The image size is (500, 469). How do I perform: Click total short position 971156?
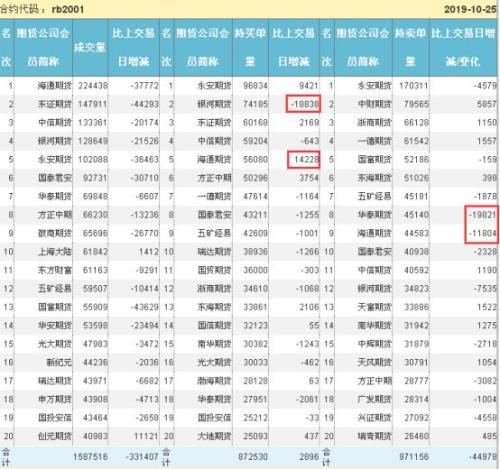click(414, 457)
